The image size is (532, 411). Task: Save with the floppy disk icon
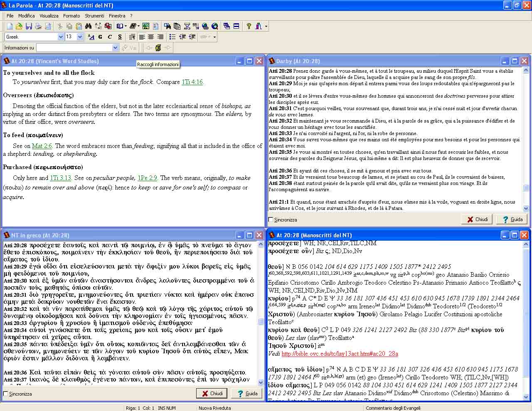pos(29,26)
